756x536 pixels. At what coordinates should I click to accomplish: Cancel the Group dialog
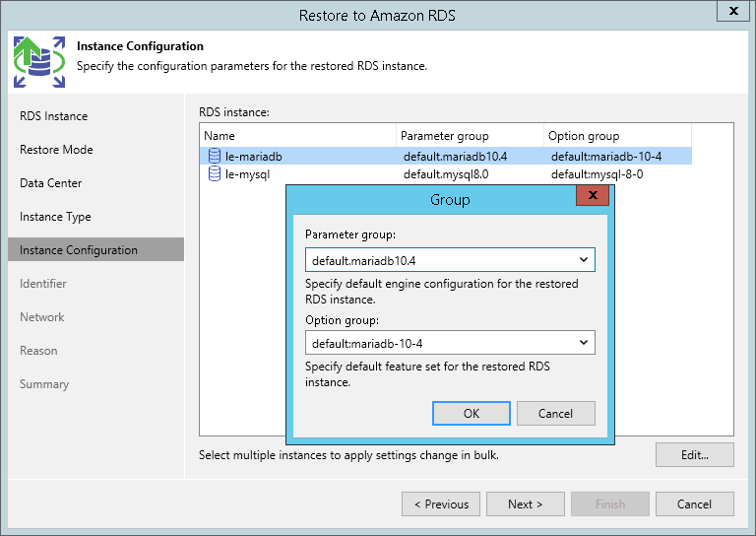click(555, 414)
